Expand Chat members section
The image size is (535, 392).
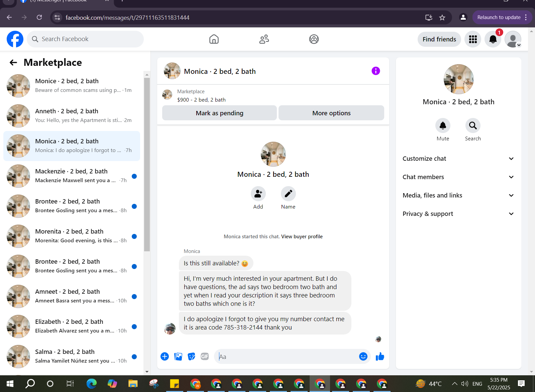pyautogui.click(x=458, y=177)
